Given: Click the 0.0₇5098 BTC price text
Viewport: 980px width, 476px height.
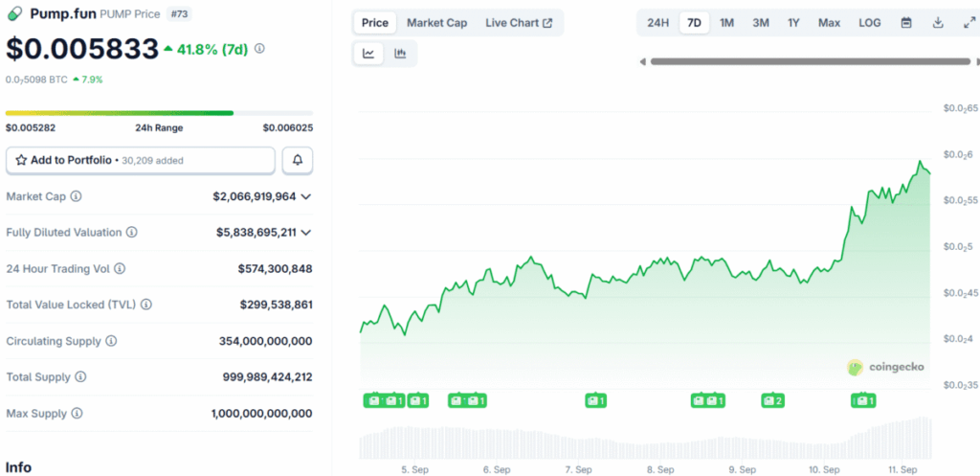Looking at the screenshot, I should click(x=36, y=79).
